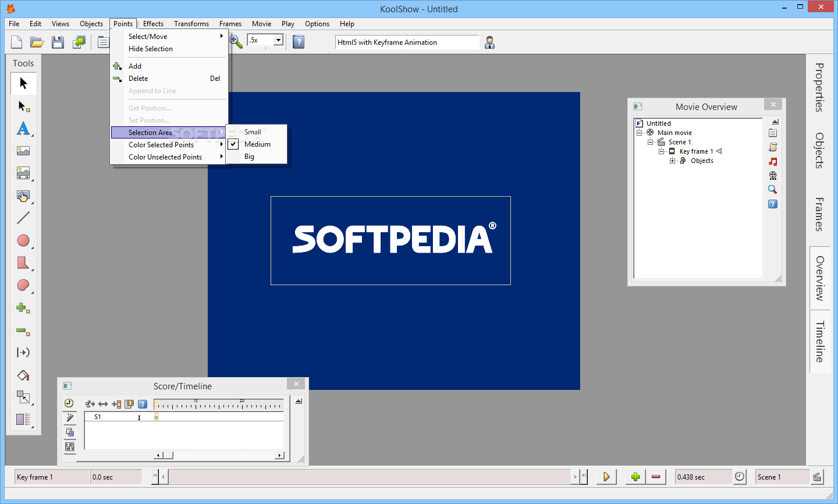
Task: Pick the paint bucket fill tool
Action: coord(23,375)
